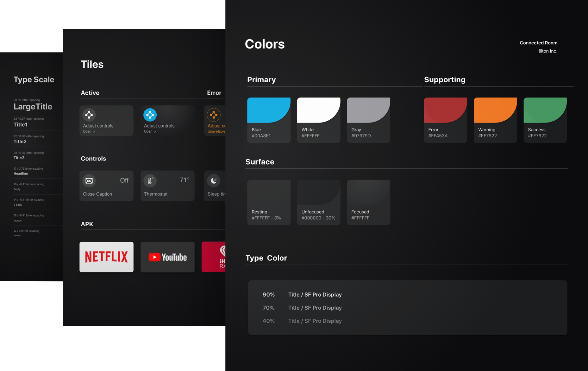Select the Body type sample

tap(17, 189)
